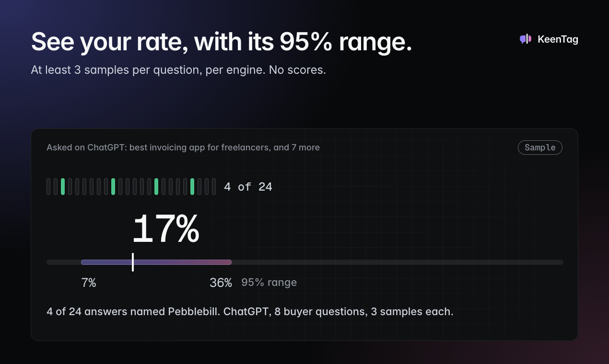
Task: Select the third green sample bar
Action: pos(156,186)
